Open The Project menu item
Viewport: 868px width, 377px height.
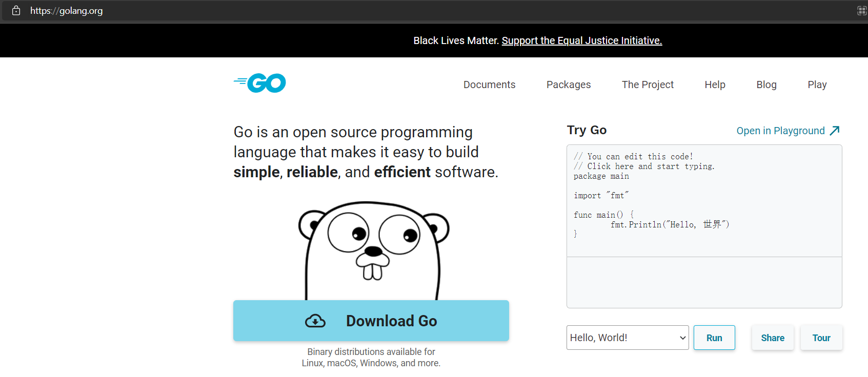(x=648, y=85)
